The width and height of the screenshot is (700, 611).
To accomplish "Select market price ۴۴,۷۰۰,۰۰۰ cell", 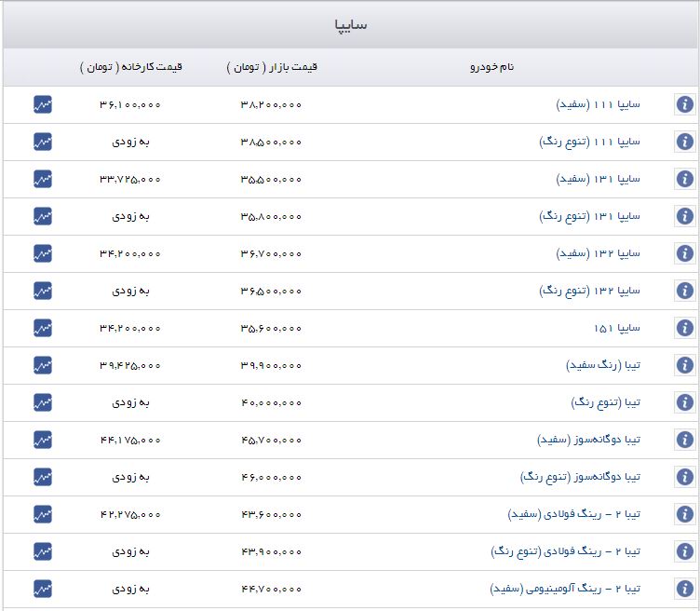I will click(x=271, y=590).
